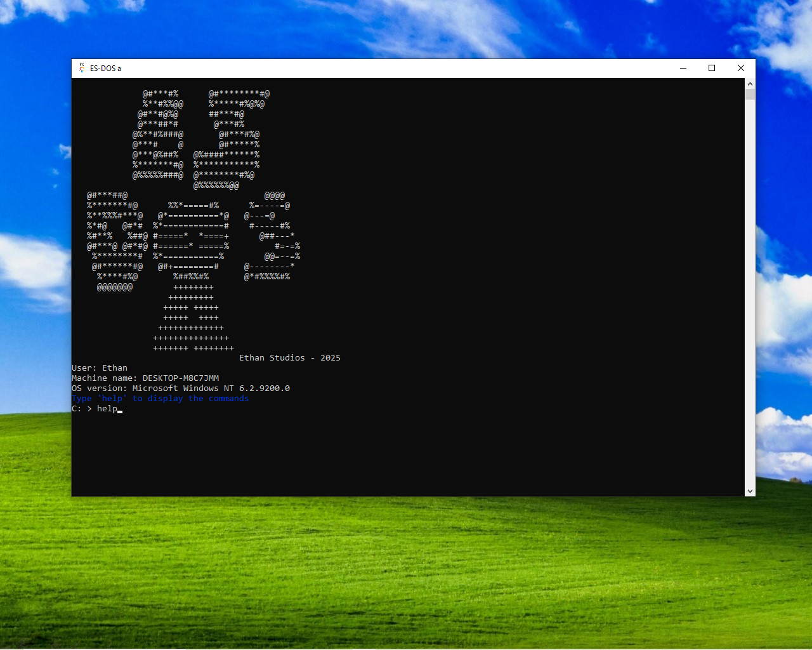Screen dimensions: 812x650
Task: Click the scrollbar down arrow
Action: click(x=750, y=491)
